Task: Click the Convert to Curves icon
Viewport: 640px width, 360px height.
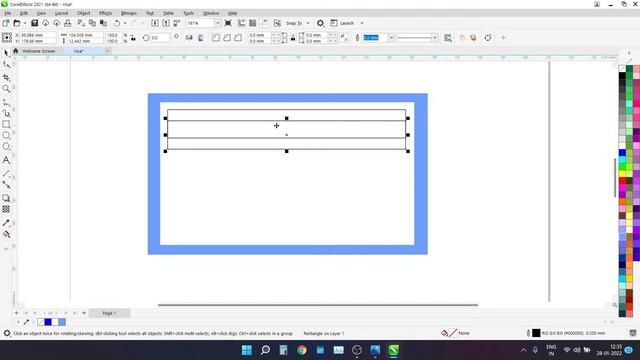Action: tap(488, 38)
